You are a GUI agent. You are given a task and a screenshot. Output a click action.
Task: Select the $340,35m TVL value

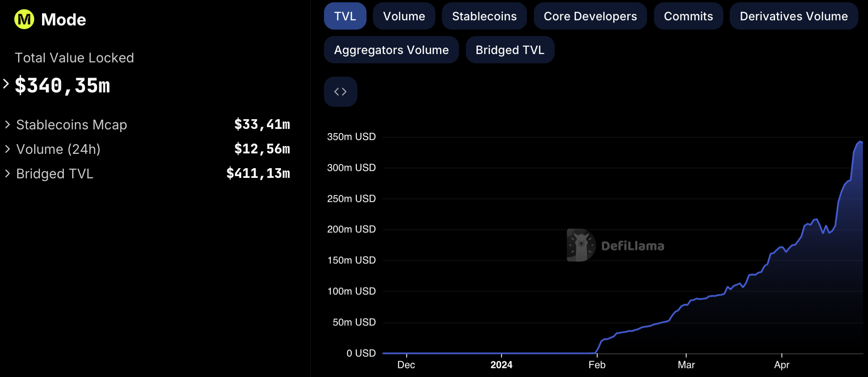62,85
